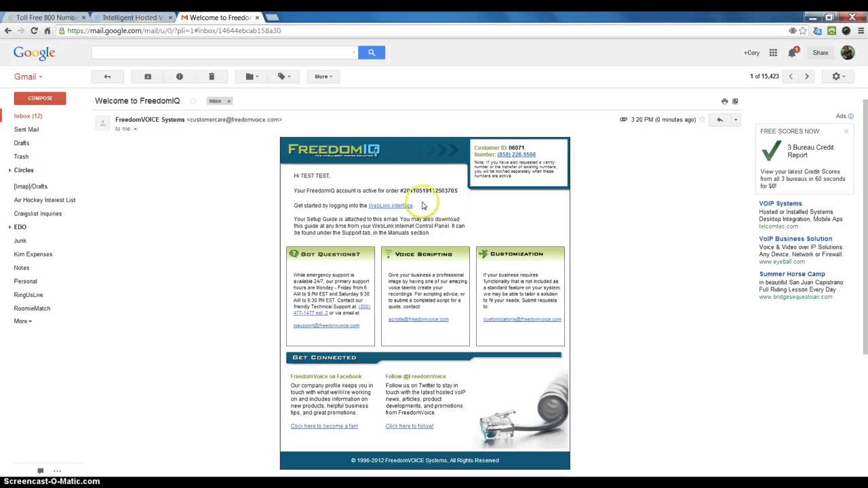Screen dimensions: 868x488
Task: Open the reply options dropdown arrow
Action: click(735, 120)
